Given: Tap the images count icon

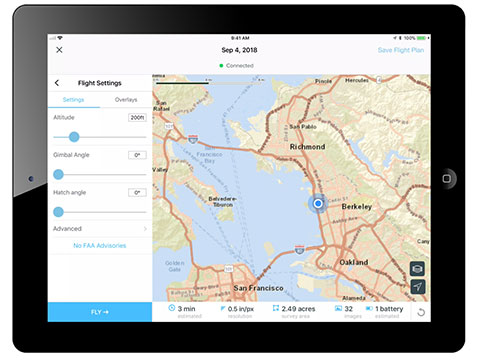Looking at the screenshot, I should (338, 308).
